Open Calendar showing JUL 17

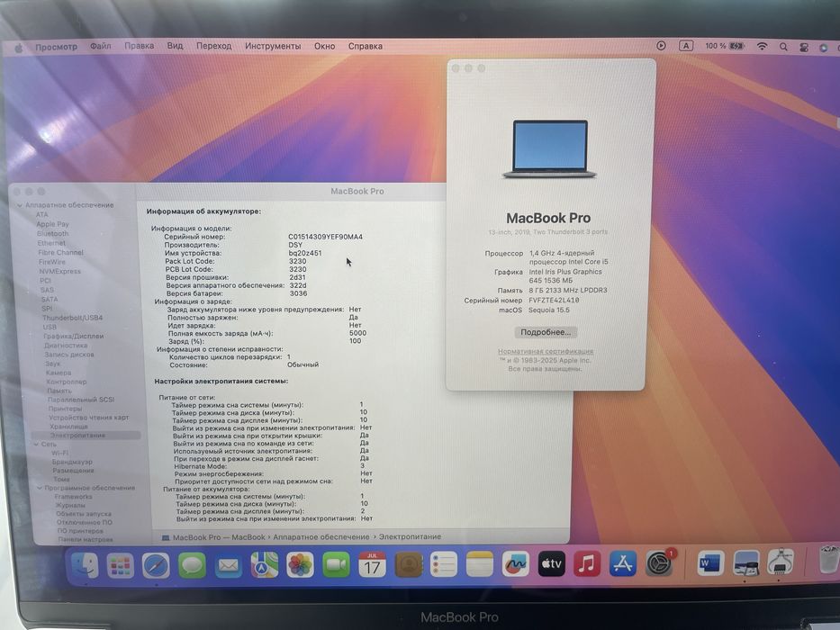click(x=373, y=564)
